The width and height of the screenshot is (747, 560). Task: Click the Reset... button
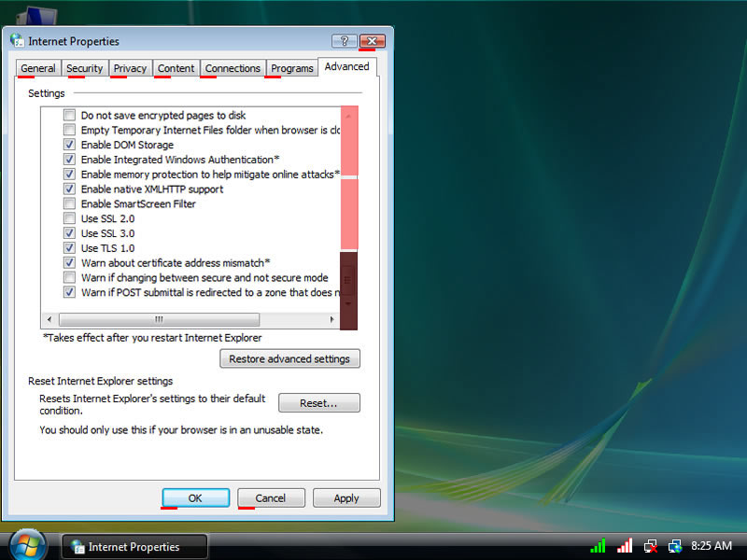318,403
